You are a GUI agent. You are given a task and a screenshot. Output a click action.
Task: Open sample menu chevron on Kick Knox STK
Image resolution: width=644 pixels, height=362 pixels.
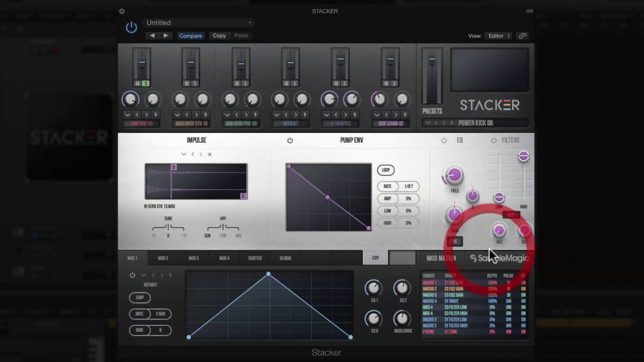pos(177,115)
